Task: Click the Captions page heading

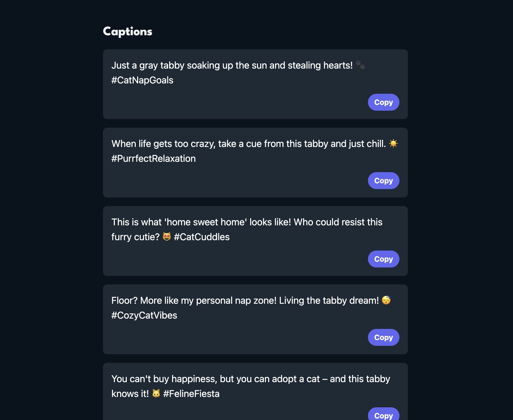Action: click(127, 32)
